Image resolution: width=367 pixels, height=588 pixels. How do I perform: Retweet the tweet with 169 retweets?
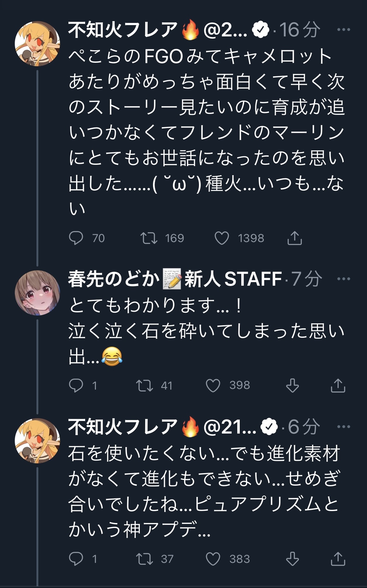tap(149, 238)
